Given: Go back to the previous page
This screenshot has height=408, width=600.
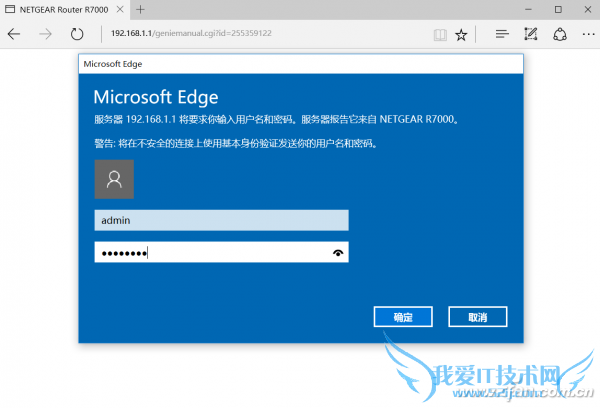Looking at the screenshot, I should (x=14, y=34).
